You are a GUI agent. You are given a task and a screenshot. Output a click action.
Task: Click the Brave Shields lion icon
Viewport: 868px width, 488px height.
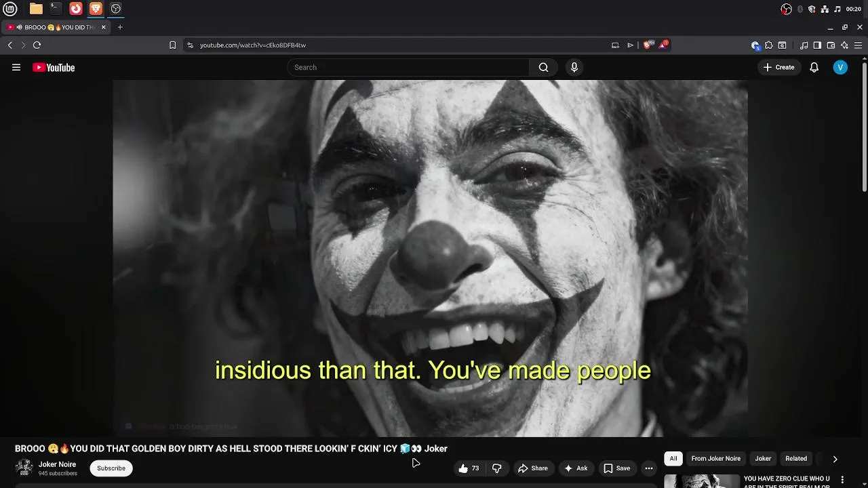647,45
